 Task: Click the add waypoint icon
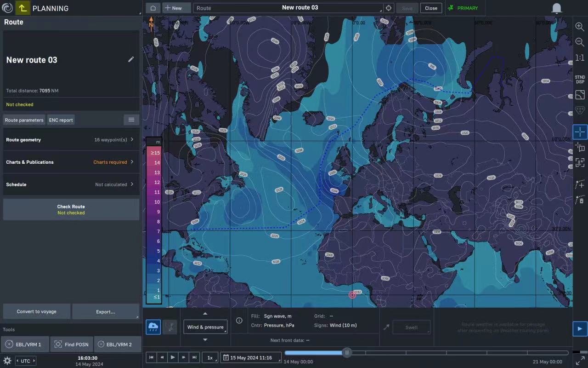(x=580, y=184)
